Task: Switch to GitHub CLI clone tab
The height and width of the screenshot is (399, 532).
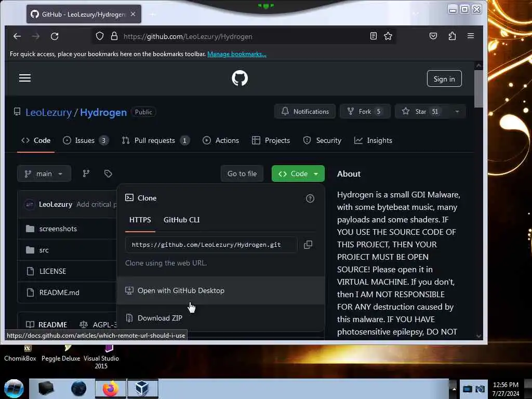Action: click(x=181, y=220)
